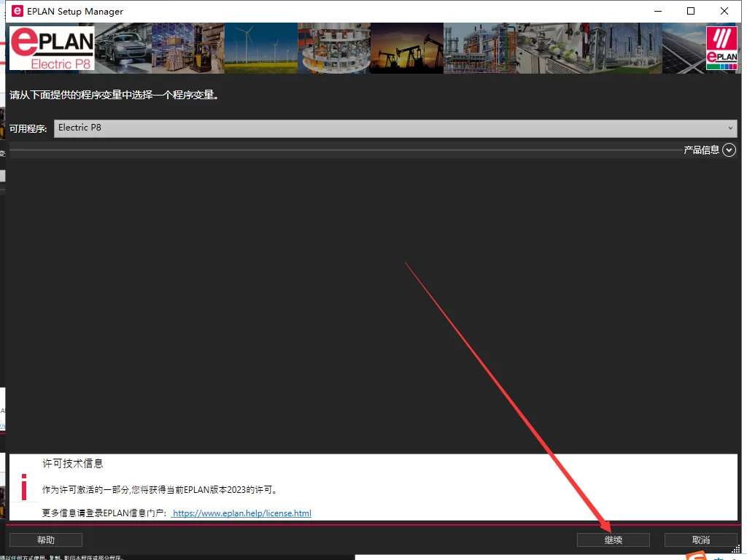Image resolution: width=747 pixels, height=560 pixels.
Task: Click the wind turbines banner image
Action: point(260,48)
